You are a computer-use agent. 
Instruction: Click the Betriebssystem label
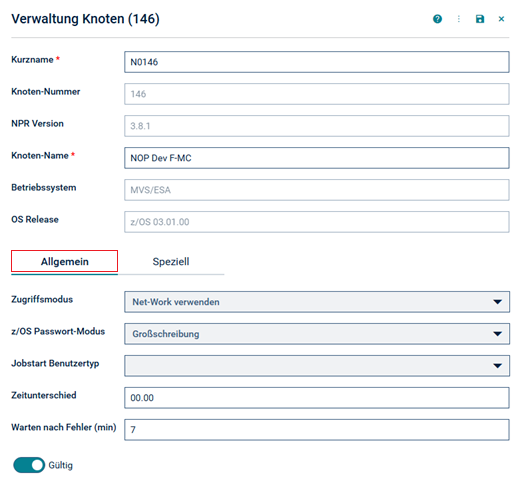click(x=44, y=188)
